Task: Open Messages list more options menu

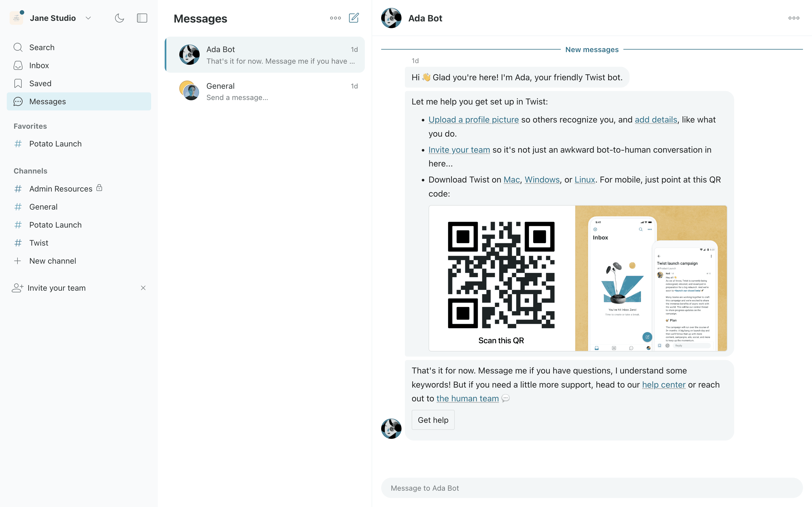Action: 335,18
